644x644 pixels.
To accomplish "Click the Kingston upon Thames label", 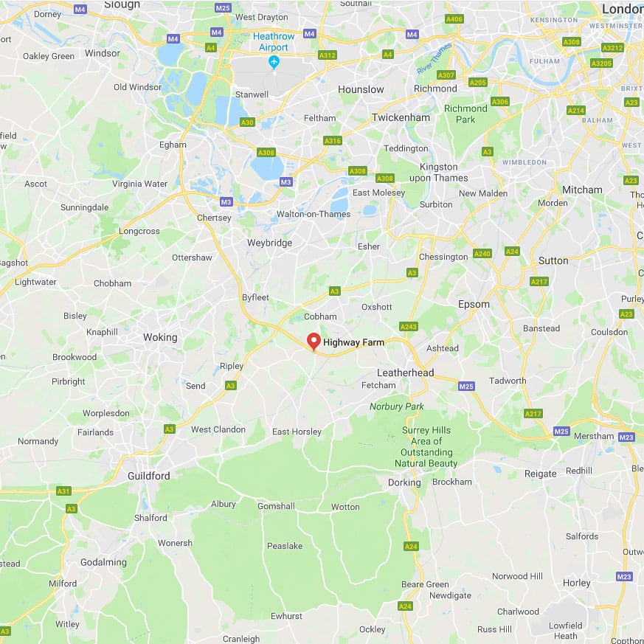I will click(439, 172).
